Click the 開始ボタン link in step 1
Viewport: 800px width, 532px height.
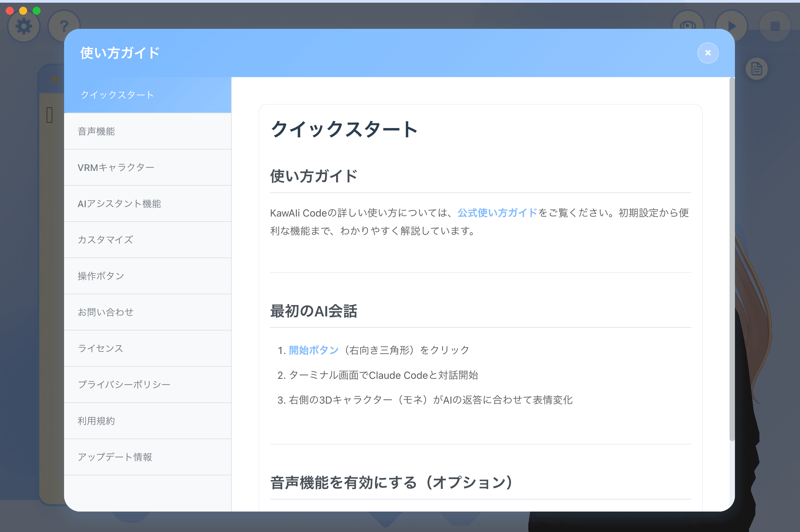coord(313,349)
